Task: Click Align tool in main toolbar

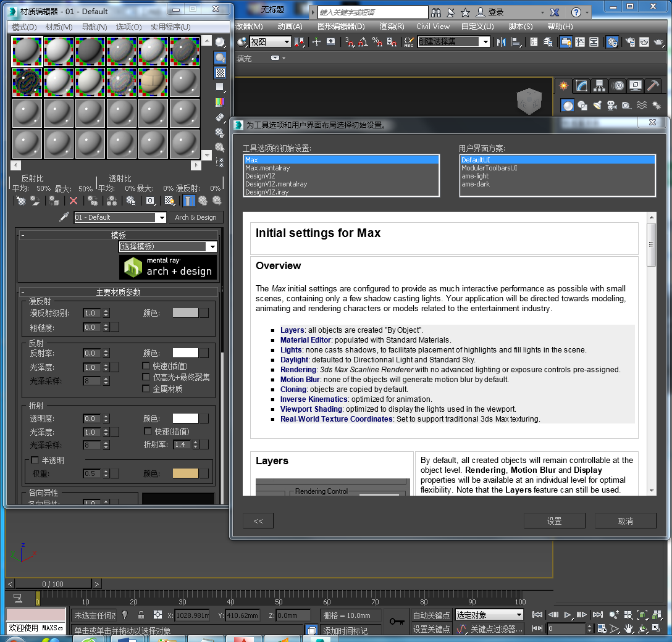Action: click(x=516, y=42)
